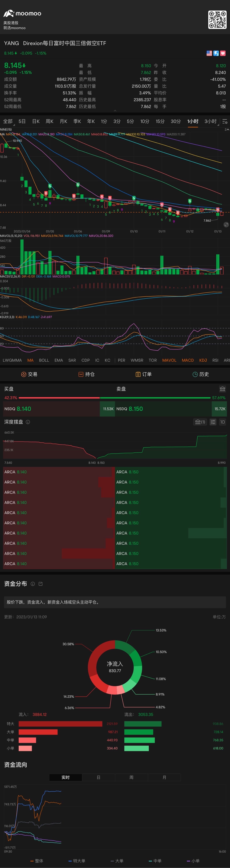The image size is (230, 868).
Task: Toggle the SAR indicator
Action: (x=72, y=360)
